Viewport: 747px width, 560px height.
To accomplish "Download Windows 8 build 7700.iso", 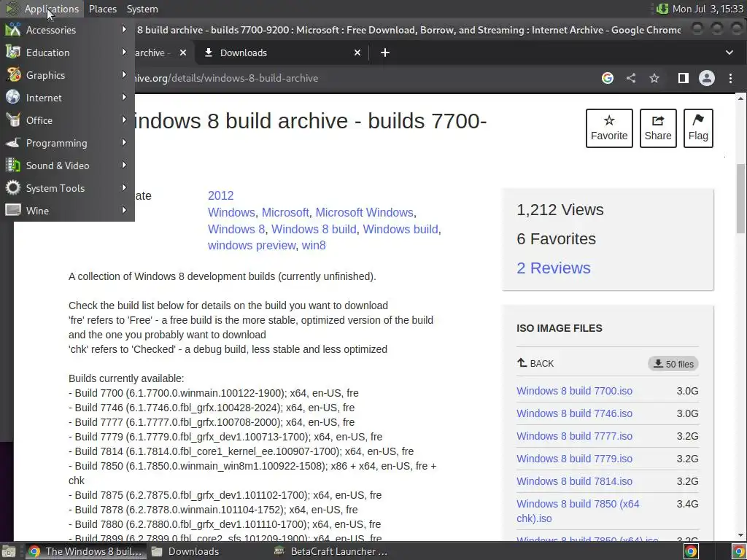I will click(575, 391).
